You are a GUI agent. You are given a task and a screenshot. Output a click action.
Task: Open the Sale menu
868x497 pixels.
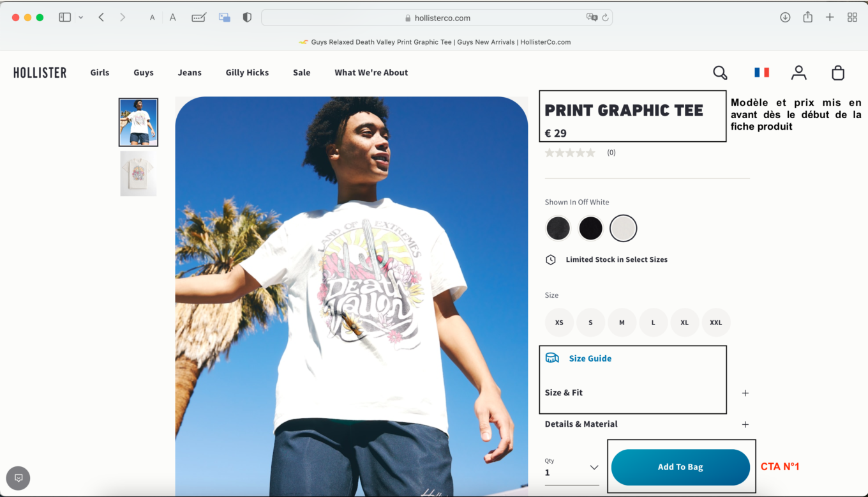(x=301, y=72)
